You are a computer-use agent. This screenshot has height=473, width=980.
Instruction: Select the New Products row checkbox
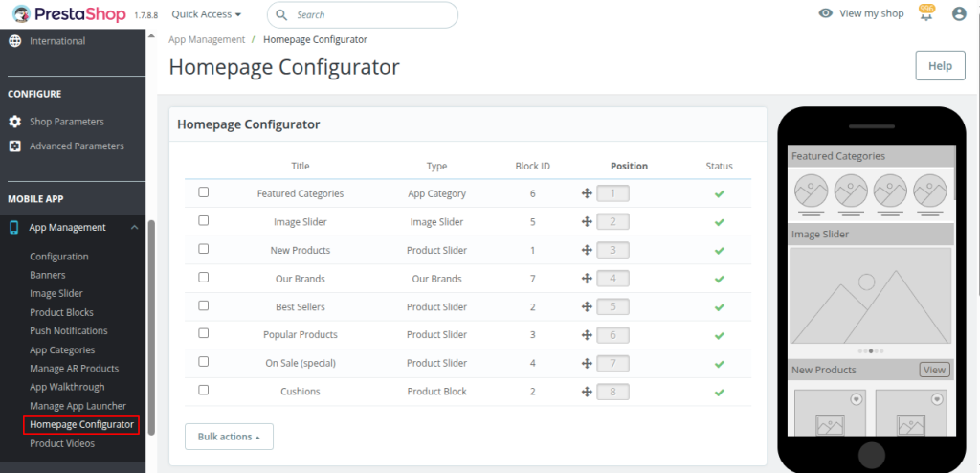point(203,248)
